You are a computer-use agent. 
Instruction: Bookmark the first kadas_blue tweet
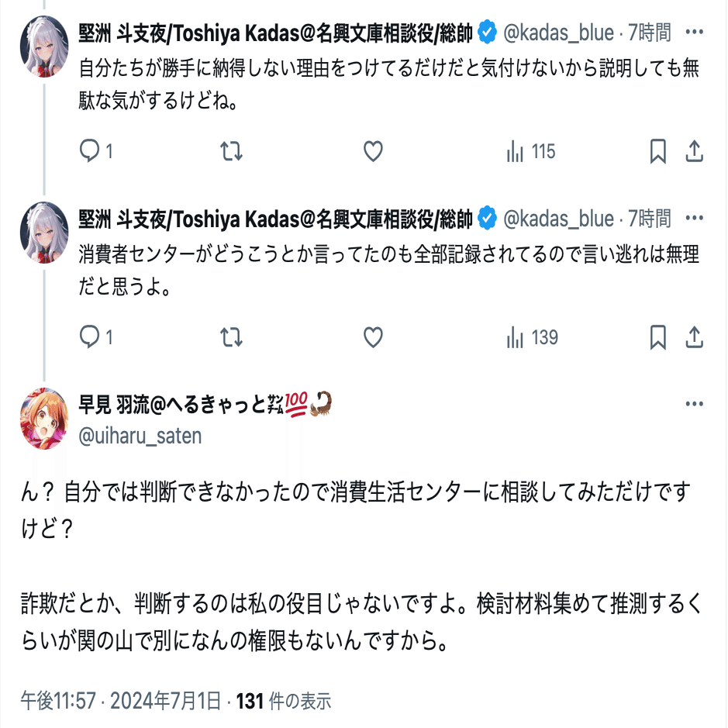(657, 151)
